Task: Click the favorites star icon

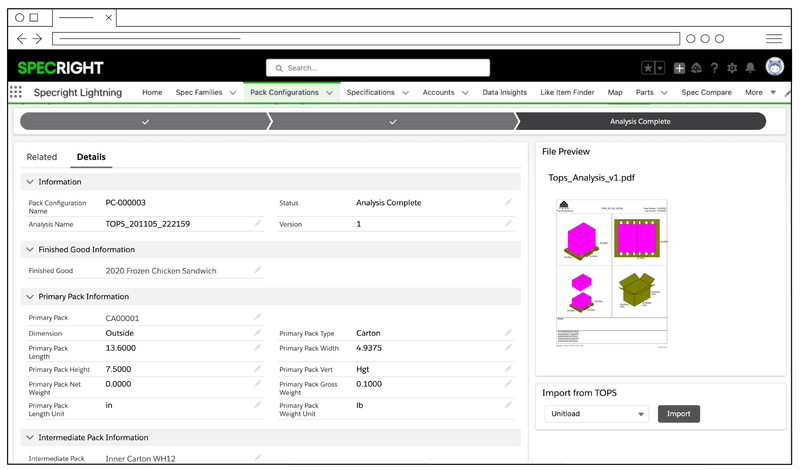Action: 648,68
